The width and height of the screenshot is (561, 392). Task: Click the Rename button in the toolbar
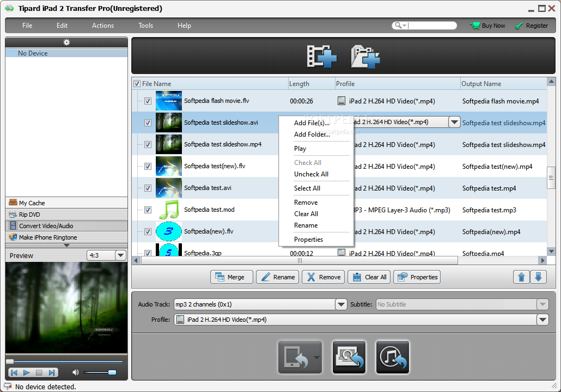pos(277,277)
